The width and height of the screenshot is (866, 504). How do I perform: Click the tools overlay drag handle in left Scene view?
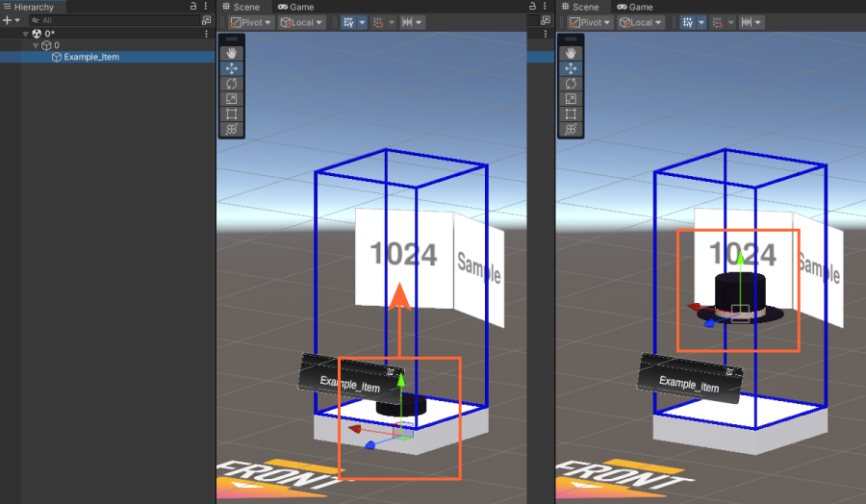tap(231, 39)
